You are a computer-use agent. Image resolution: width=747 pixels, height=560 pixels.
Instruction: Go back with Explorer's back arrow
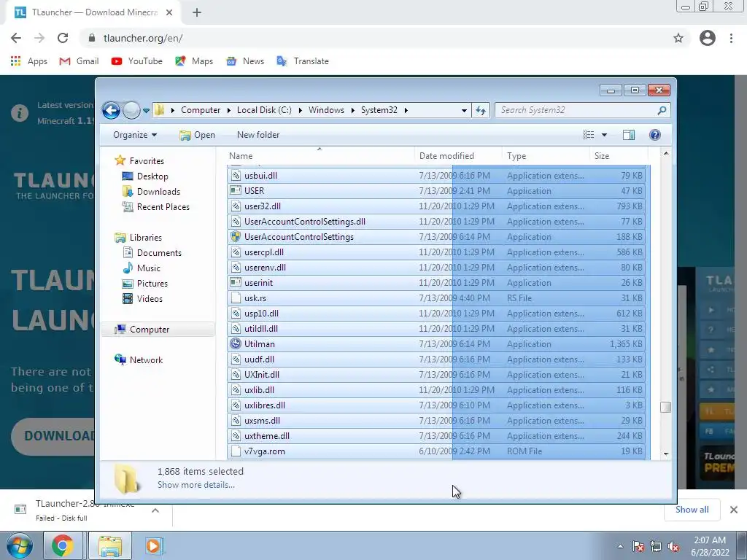coord(111,111)
